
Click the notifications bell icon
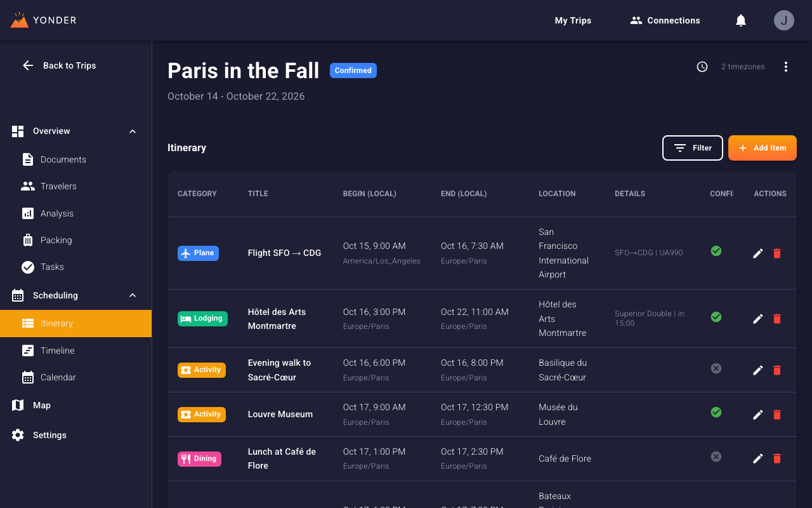tap(740, 20)
